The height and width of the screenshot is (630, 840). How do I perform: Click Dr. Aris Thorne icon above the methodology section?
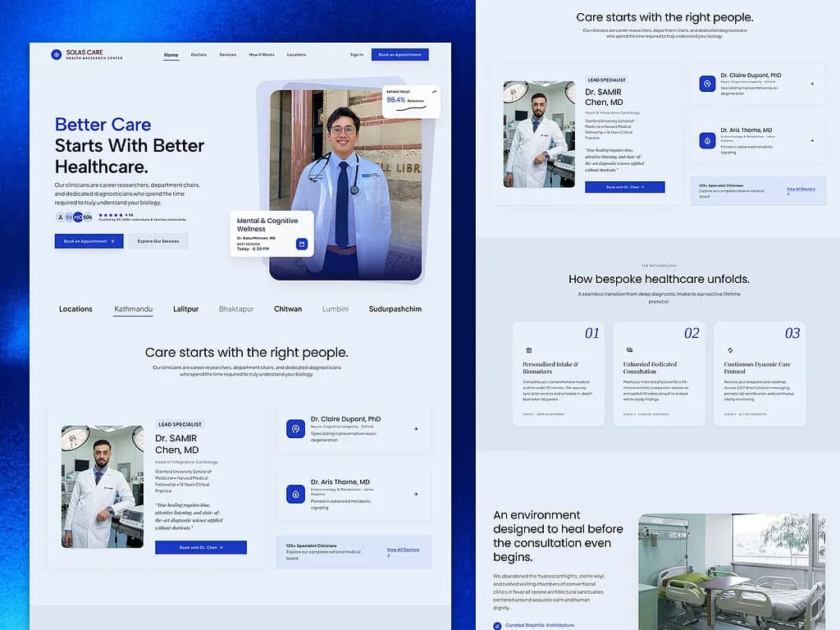(x=707, y=141)
